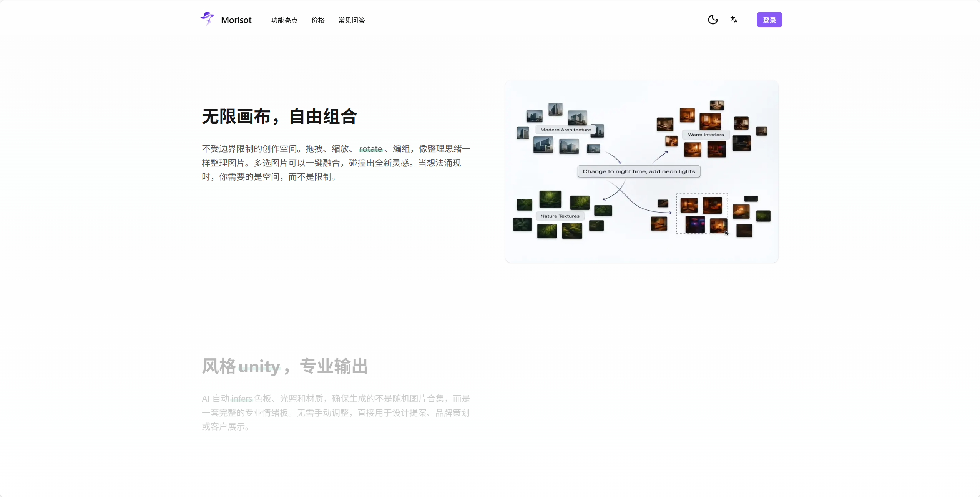Click the 'Change to night time' prompt box
This screenshot has height=497, width=980.
[x=639, y=171]
